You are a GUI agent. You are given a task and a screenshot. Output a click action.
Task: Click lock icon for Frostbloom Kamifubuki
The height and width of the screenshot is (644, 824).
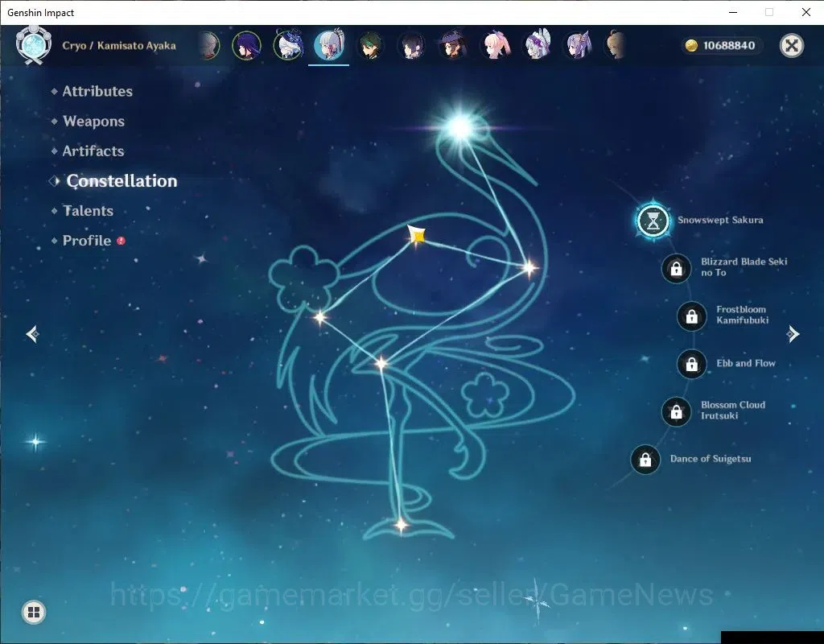pyautogui.click(x=691, y=316)
